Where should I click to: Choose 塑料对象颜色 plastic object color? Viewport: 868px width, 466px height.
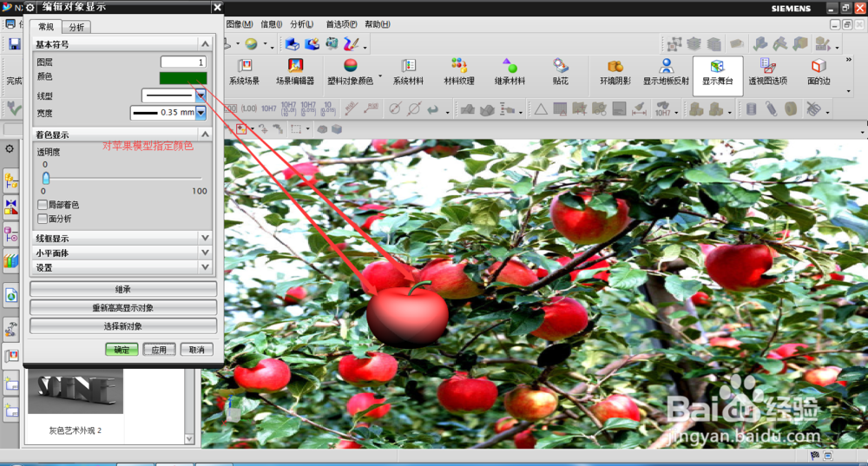350,73
